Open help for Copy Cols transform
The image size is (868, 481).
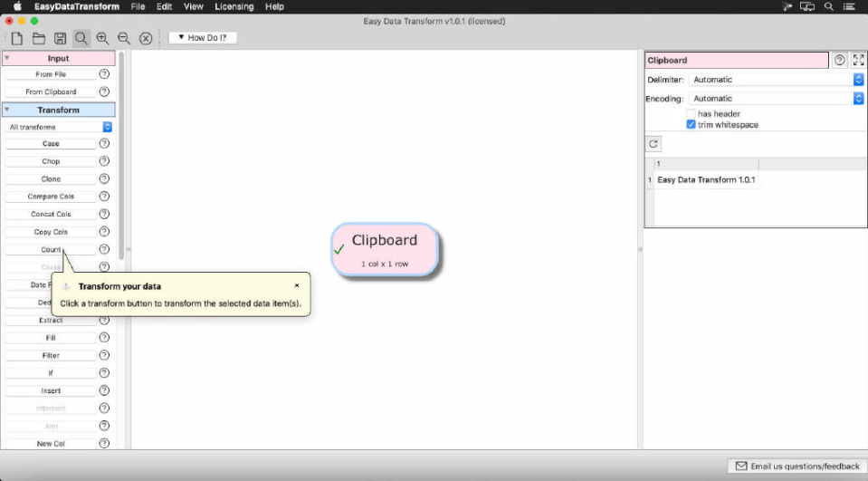(x=104, y=232)
